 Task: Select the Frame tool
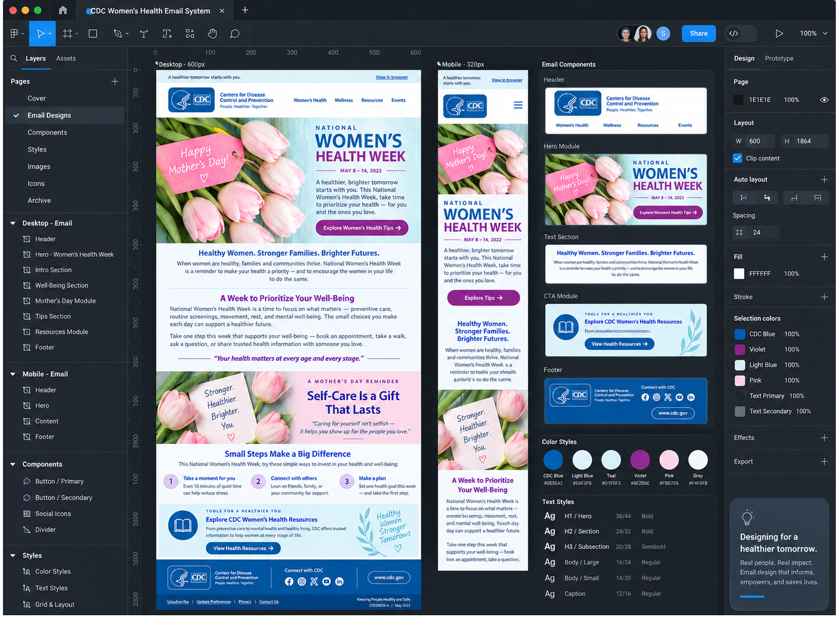pyautogui.click(x=68, y=34)
